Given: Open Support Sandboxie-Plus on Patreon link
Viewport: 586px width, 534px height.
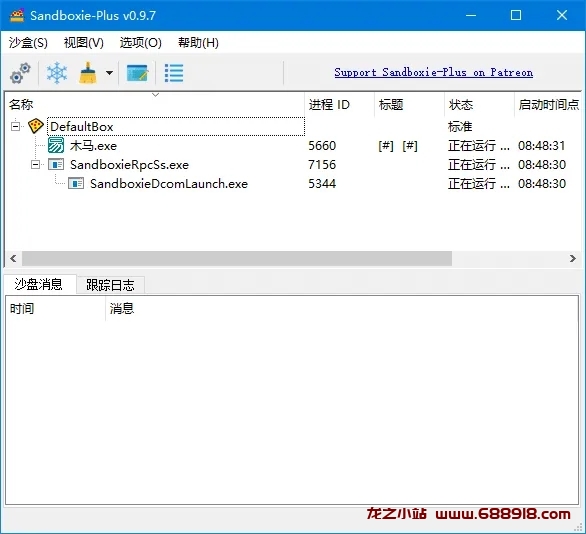Looking at the screenshot, I should pos(434,72).
